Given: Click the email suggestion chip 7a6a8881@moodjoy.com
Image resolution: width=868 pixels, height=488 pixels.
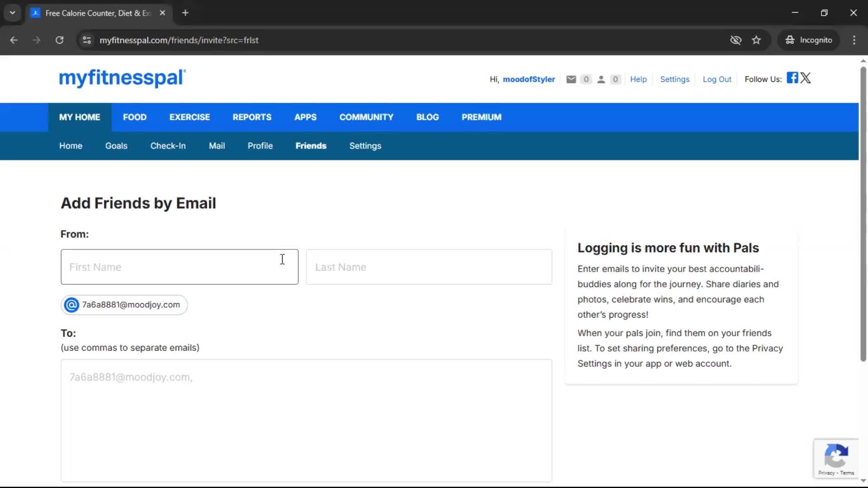Looking at the screenshot, I should pyautogui.click(x=124, y=305).
